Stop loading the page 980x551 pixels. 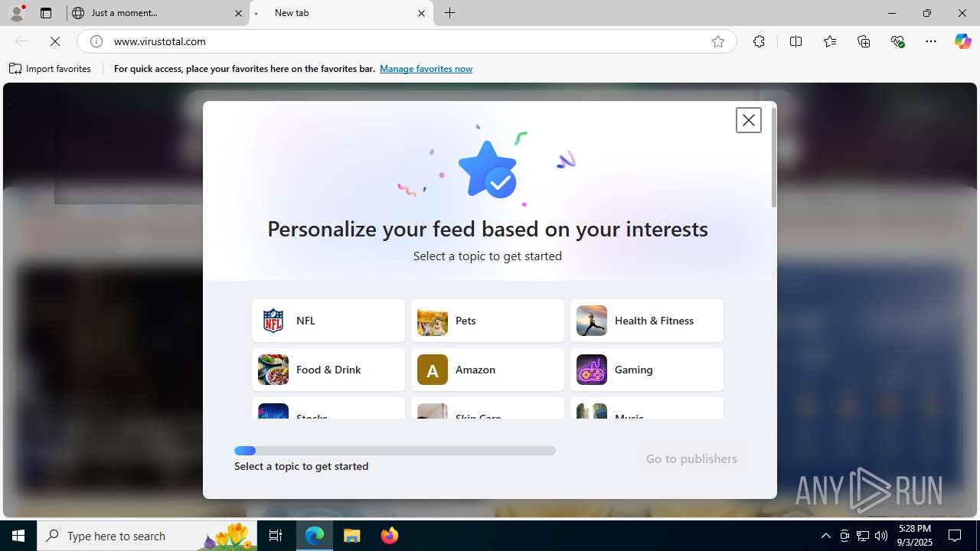click(55, 41)
